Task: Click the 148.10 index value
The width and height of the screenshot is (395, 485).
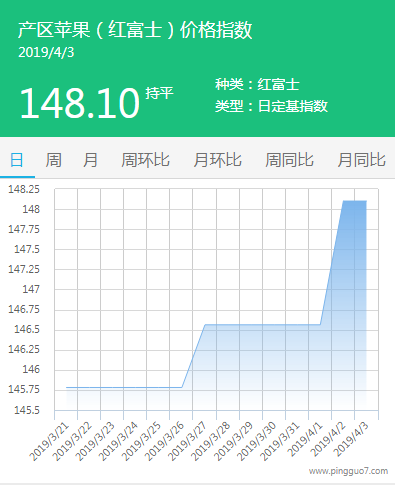Action: click(79, 103)
